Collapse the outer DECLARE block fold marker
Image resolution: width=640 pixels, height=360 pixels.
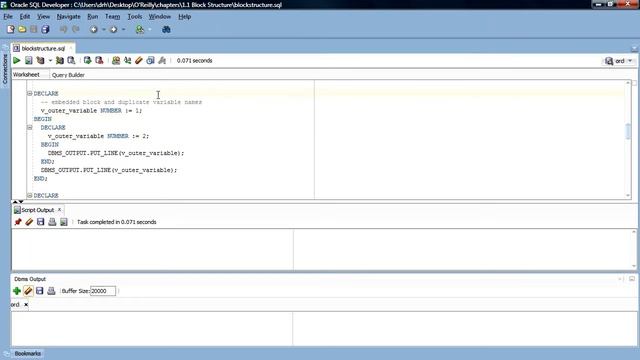(x=30, y=93)
